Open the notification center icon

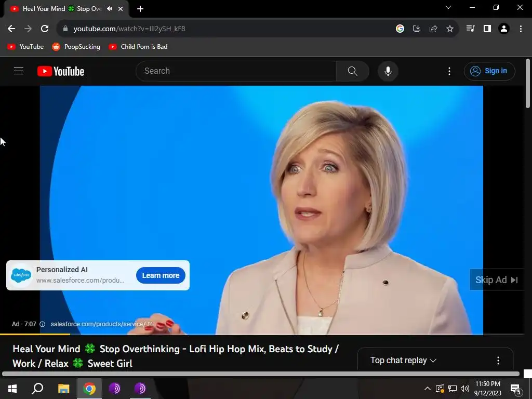[516, 389]
